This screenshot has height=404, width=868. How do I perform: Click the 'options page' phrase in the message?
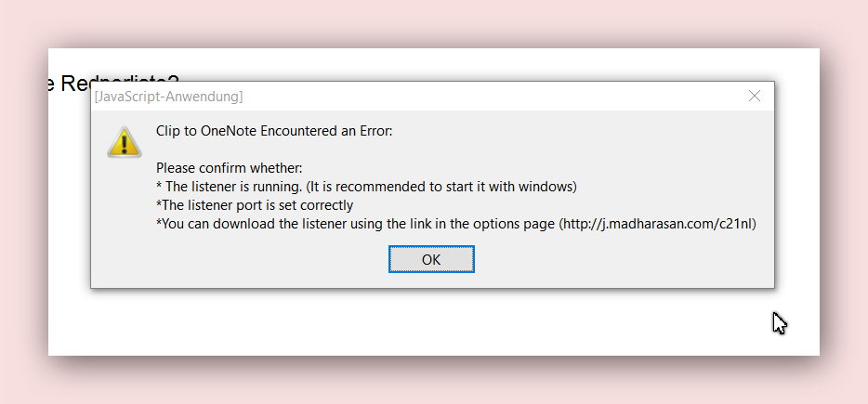coord(517,224)
